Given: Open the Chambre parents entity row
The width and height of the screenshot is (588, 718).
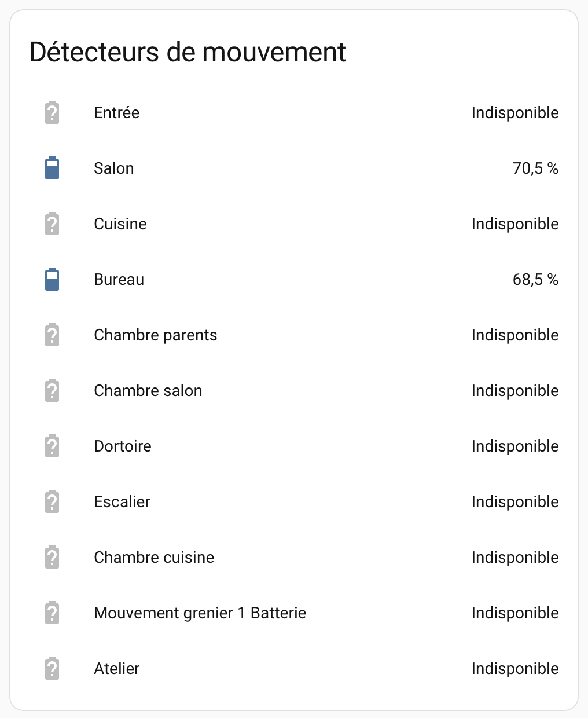Looking at the screenshot, I should [155, 335].
